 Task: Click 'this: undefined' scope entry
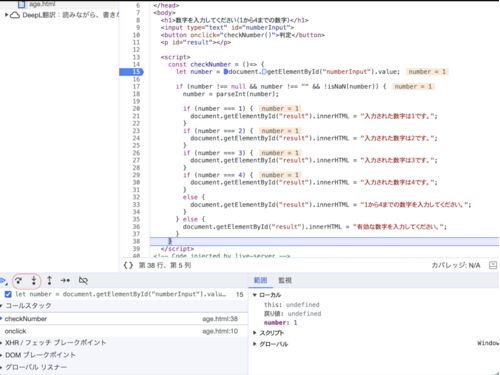pos(292,305)
